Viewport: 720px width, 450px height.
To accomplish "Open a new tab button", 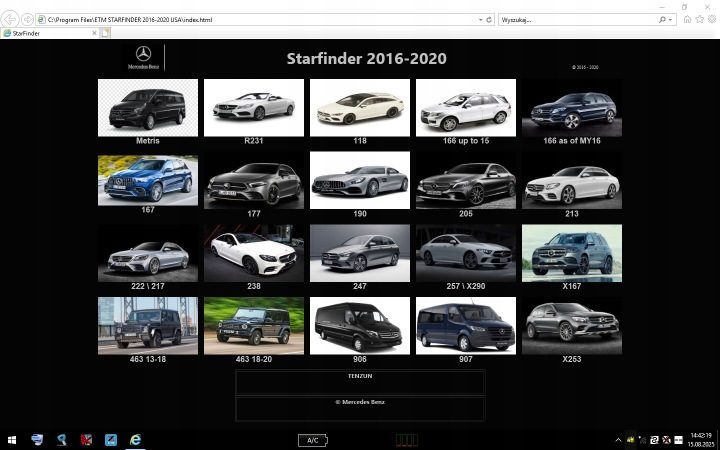I will (x=105, y=33).
